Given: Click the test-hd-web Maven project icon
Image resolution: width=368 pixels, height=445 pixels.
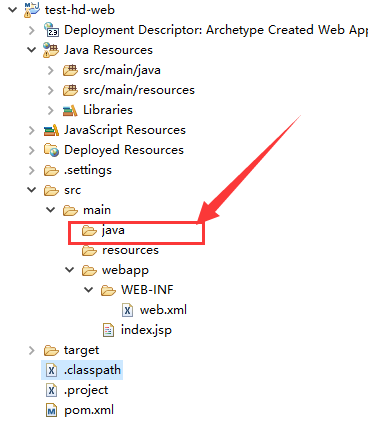Looking at the screenshot, I should click(32, 10).
